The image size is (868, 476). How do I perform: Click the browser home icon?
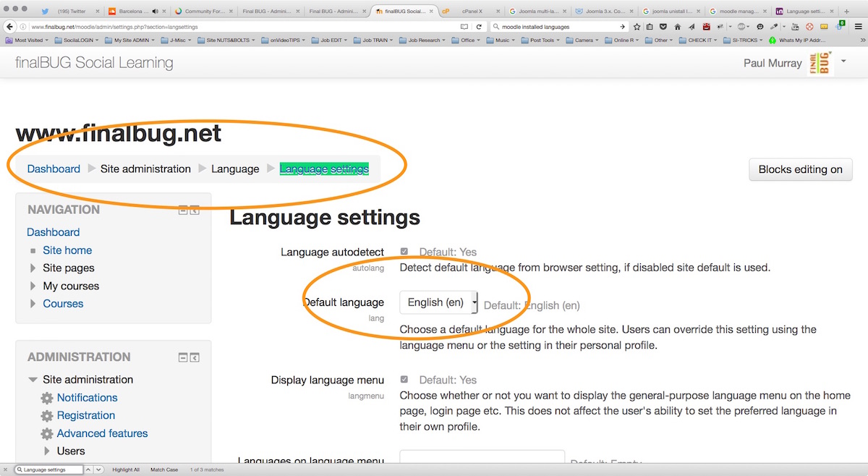point(678,27)
